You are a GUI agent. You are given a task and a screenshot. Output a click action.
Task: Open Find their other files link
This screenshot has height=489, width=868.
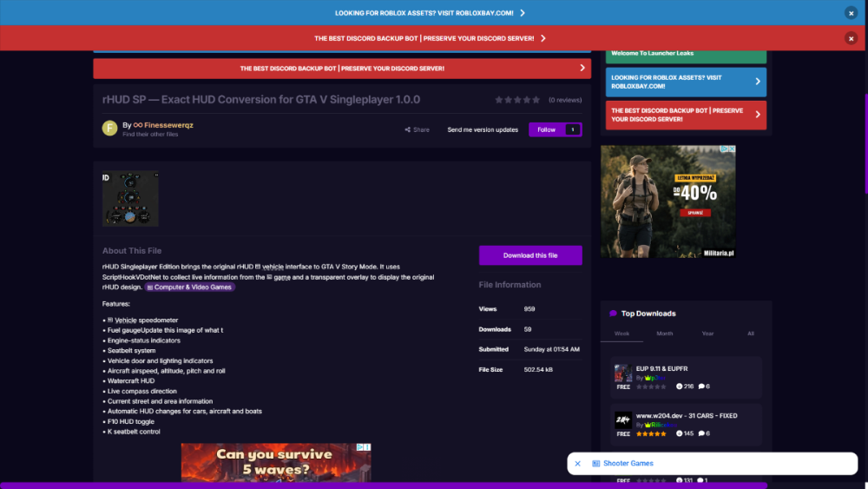click(150, 135)
